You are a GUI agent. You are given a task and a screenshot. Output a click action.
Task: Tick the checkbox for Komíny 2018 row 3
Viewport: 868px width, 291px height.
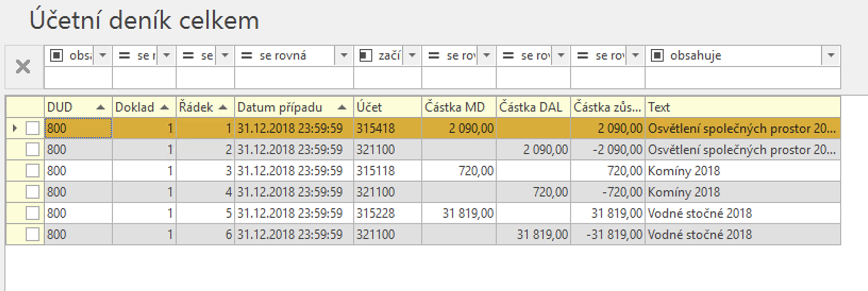click(x=32, y=171)
